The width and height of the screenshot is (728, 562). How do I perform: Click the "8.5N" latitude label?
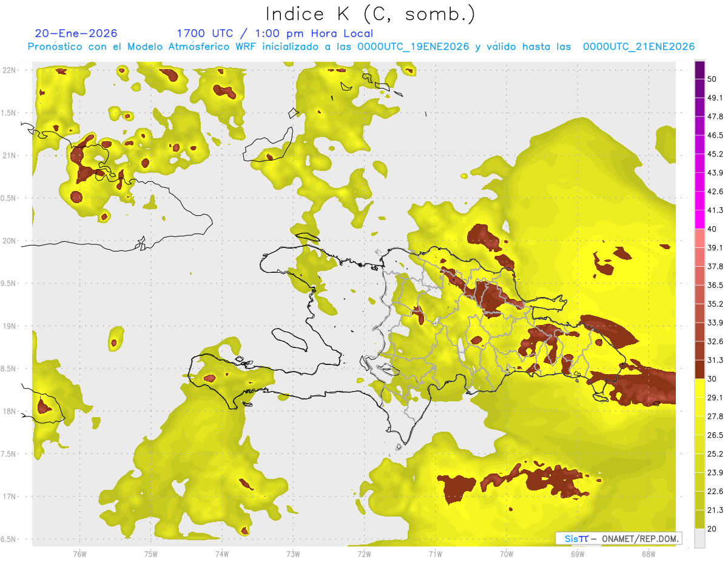point(8,369)
